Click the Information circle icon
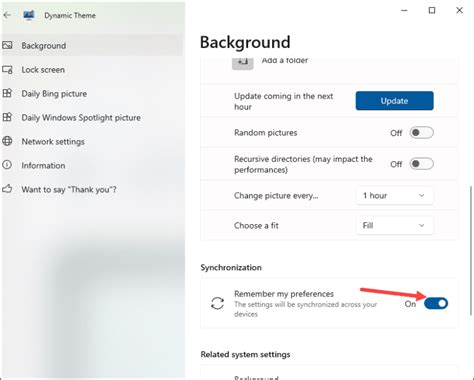 [7, 165]
